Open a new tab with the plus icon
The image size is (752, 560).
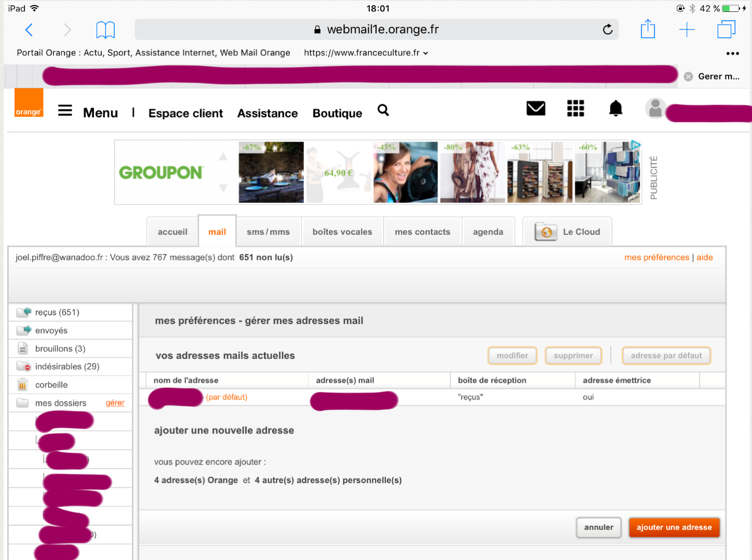tap(687, 30)
